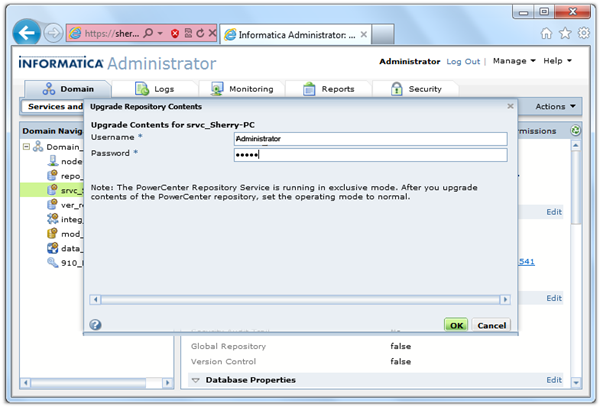Image resolution: width=600 pixels, height=407 pixels.
Task: Click the address bar refresh icon
Action: 200,33
